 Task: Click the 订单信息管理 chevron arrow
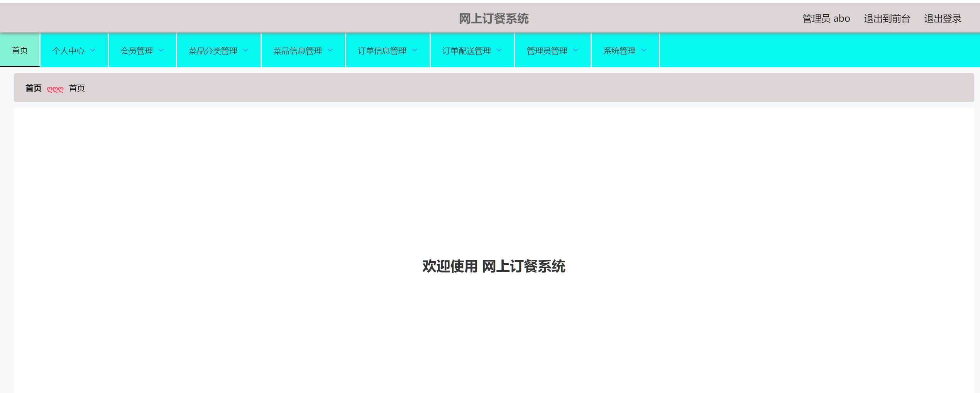pyautogui.click(x=415, y=50)
